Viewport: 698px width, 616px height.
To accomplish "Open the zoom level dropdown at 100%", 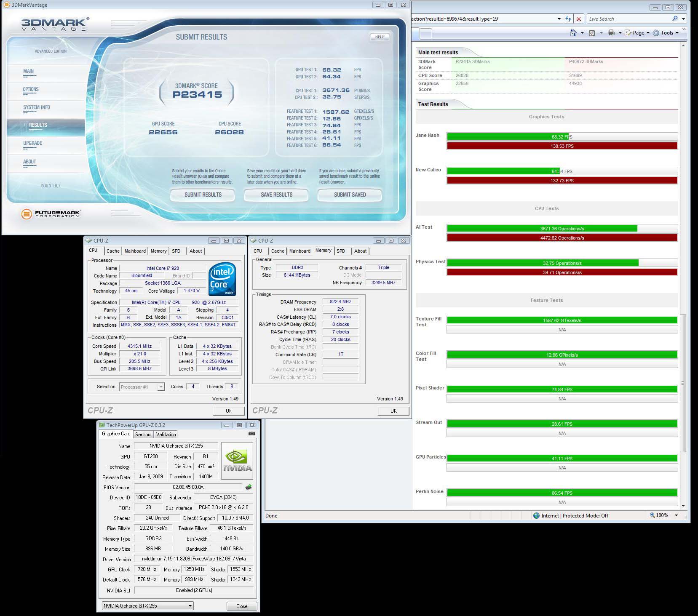I will point(677,515).
